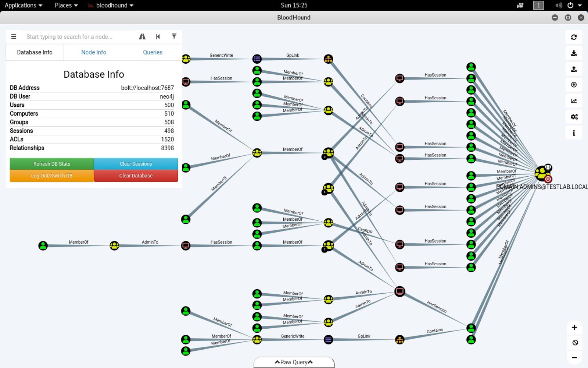Open the edge filter funnel icon

tap(174, 36)
